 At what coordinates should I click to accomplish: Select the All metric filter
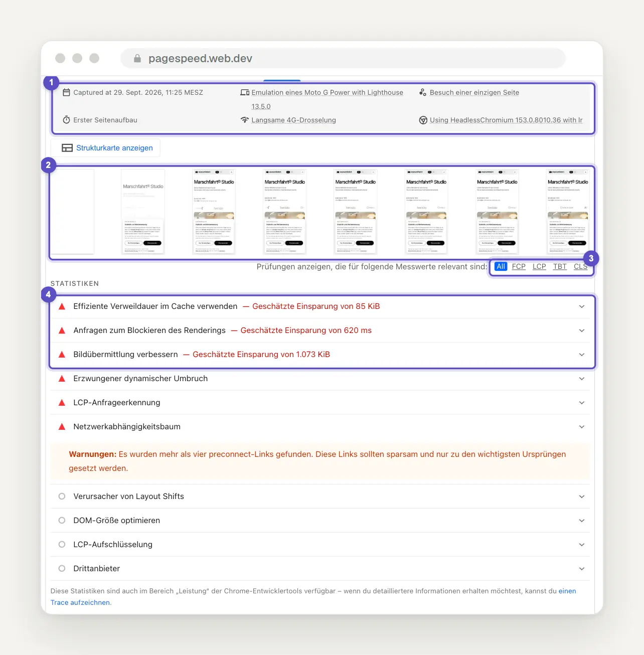[x=501, y=267]
